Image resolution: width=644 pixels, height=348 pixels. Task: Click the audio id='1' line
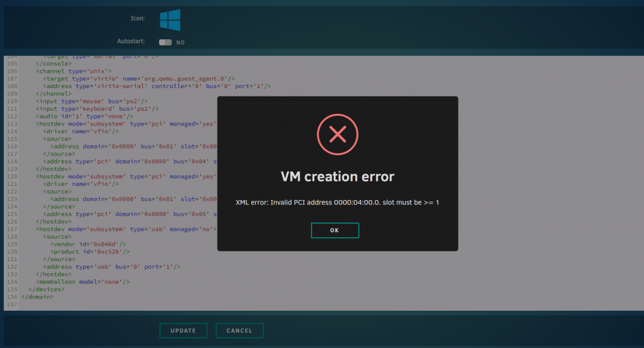(84, 116)
